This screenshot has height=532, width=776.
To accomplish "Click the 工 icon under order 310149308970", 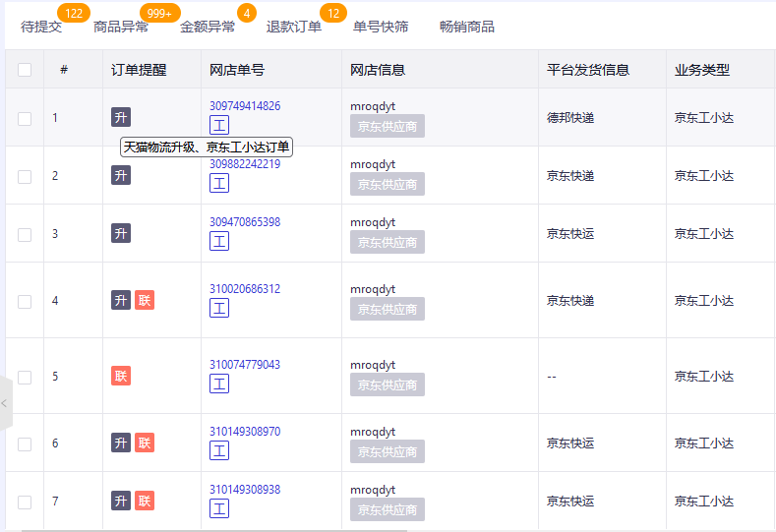I will 219,450.
